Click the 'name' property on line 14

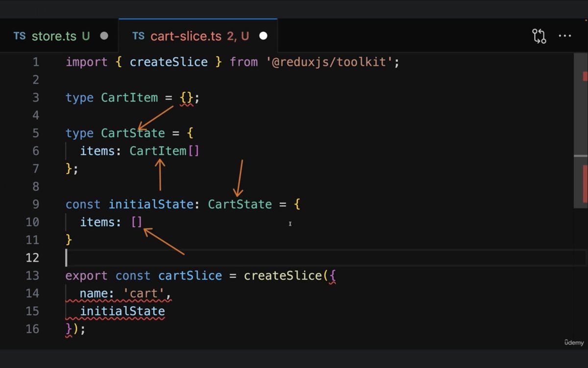coord(94,293)
